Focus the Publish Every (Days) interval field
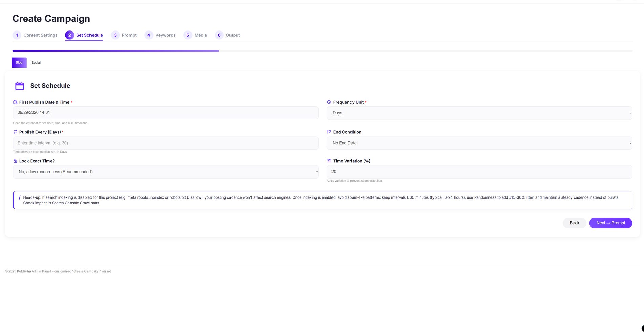 [x=166, y=143]
